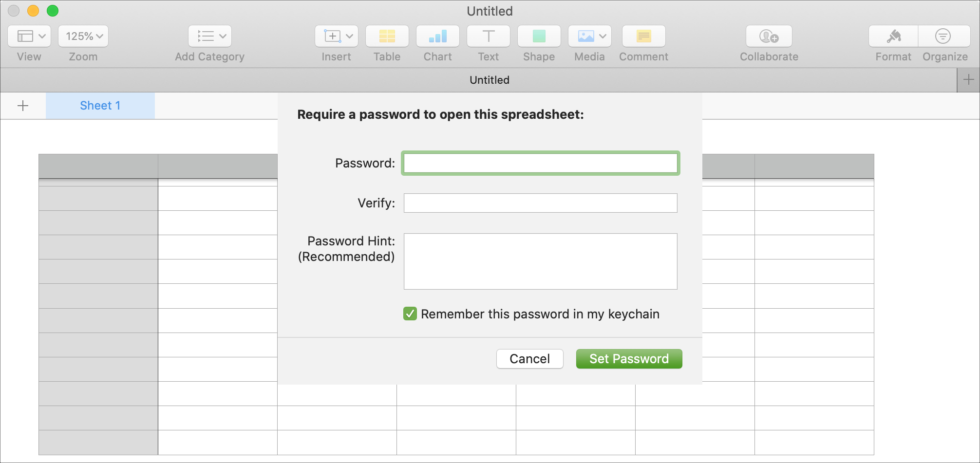This screenshot has width=980, height=463.
Task: Open the Add Category dropdown
Action: coord(210,36)
